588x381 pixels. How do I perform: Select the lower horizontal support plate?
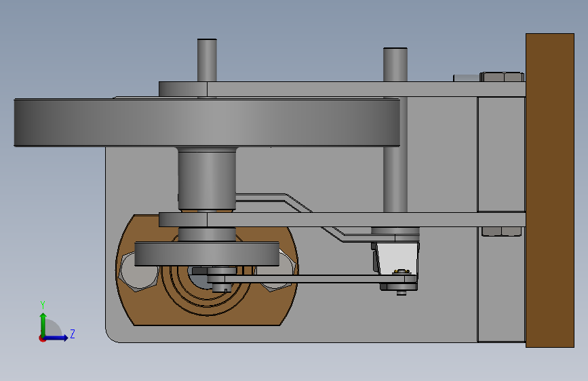point(342,220)
